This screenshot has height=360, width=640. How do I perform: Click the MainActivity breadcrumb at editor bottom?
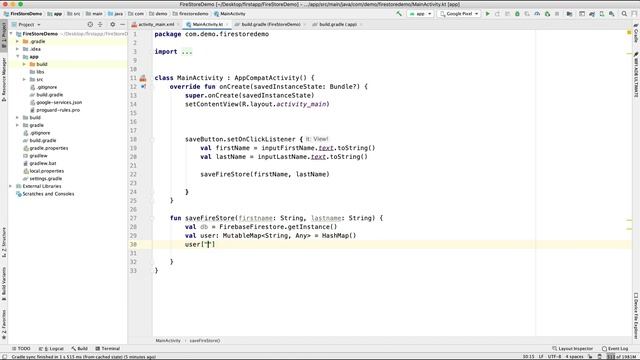tap(168, 340)
